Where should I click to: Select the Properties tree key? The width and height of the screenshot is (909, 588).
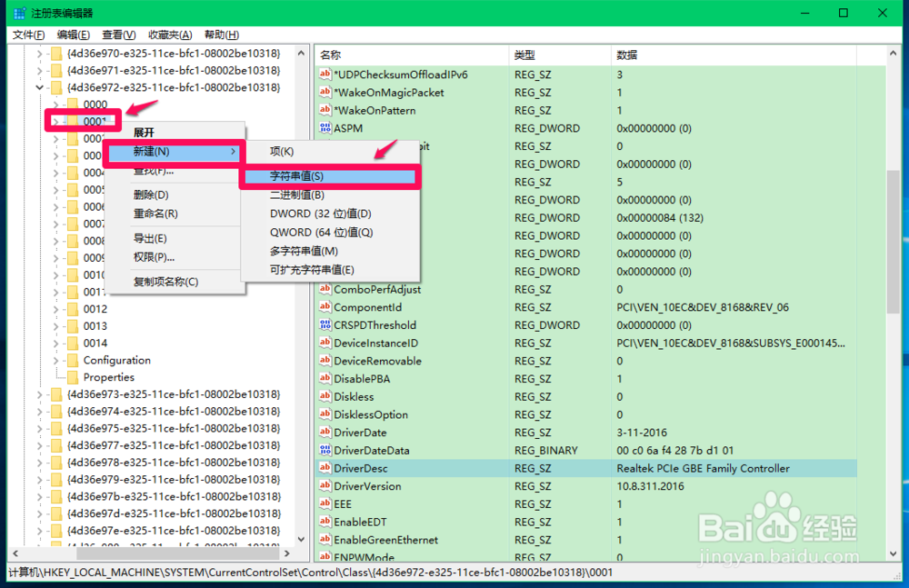(108, 377)
